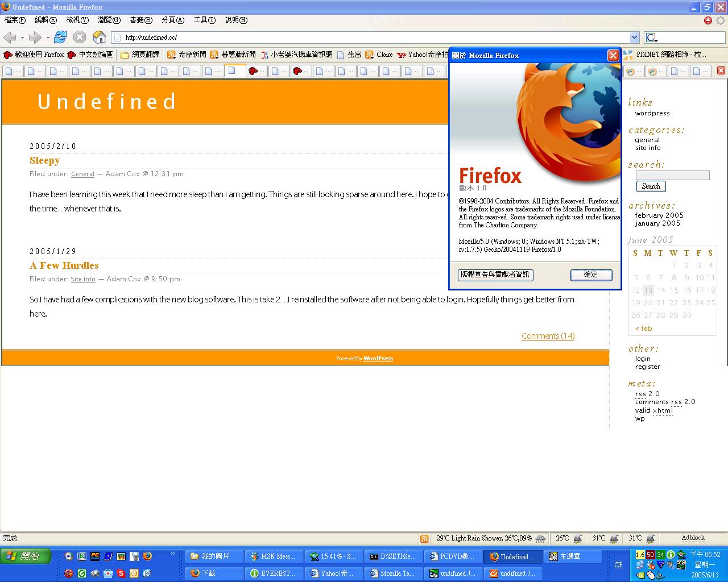The height and width of the screenshot is (582, 728).
Task: Open 奇摩新聞 feed bookmark
Action: [x=187, y=55]
